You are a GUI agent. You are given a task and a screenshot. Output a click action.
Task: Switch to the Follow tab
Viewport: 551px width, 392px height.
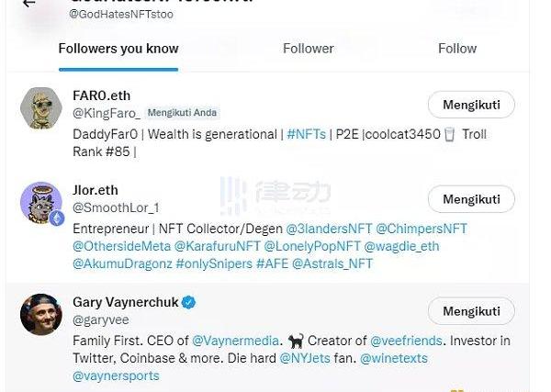point(457,49)
